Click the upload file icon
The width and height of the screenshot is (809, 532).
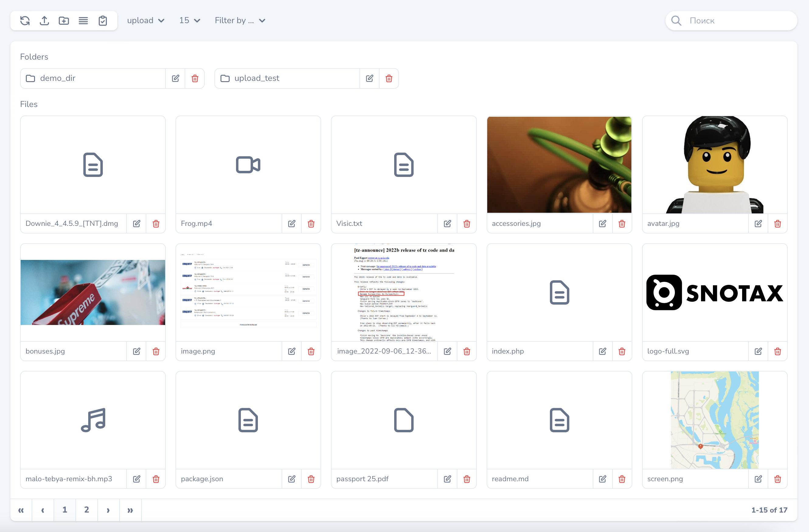tap(44, 20)
